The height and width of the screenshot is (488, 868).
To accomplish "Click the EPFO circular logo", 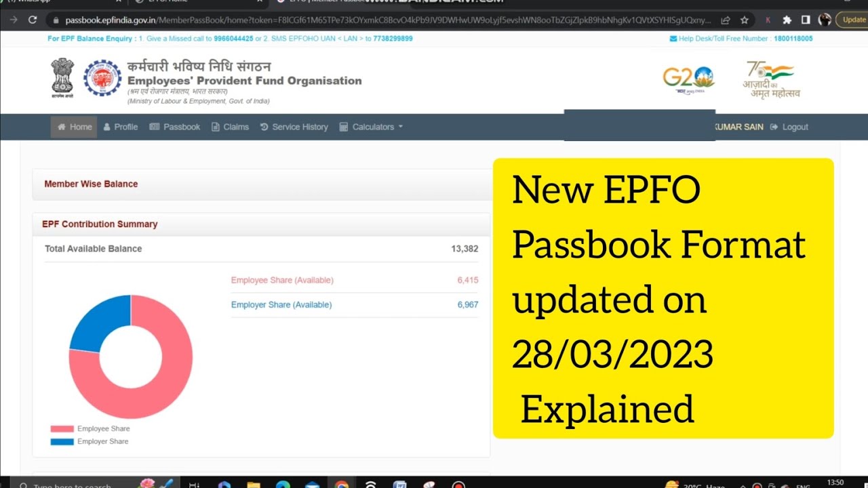I will pos(102,78).
